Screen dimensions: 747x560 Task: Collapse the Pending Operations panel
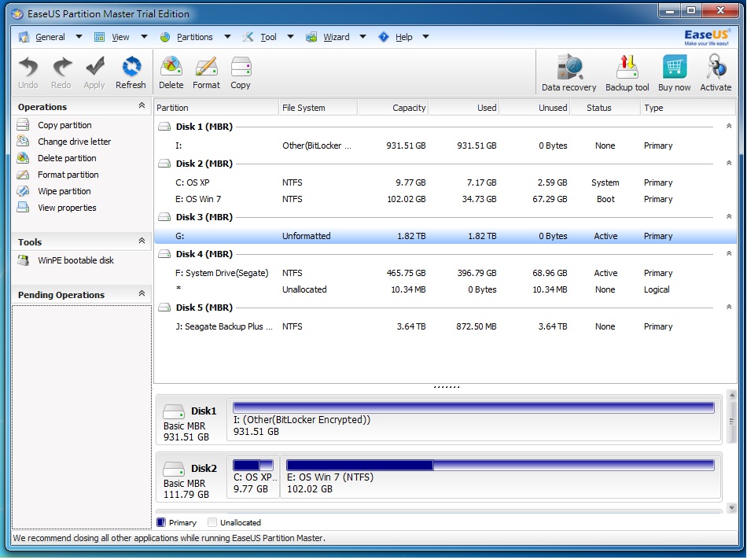pyautogui.click(x=142, y=293)
